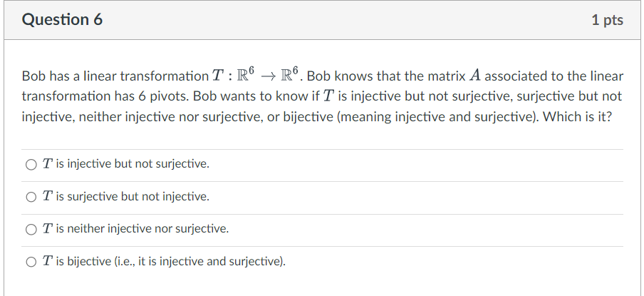644x296 pixels.
Task: Click the '1 pts' points label
Action: [607, 20]
